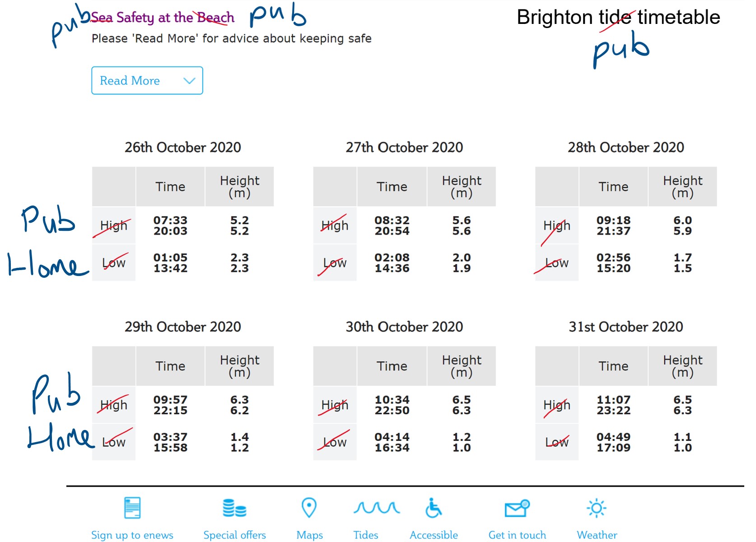Click the Special offers text link
This screenshot has height=542, width=756.
point(234,535)
